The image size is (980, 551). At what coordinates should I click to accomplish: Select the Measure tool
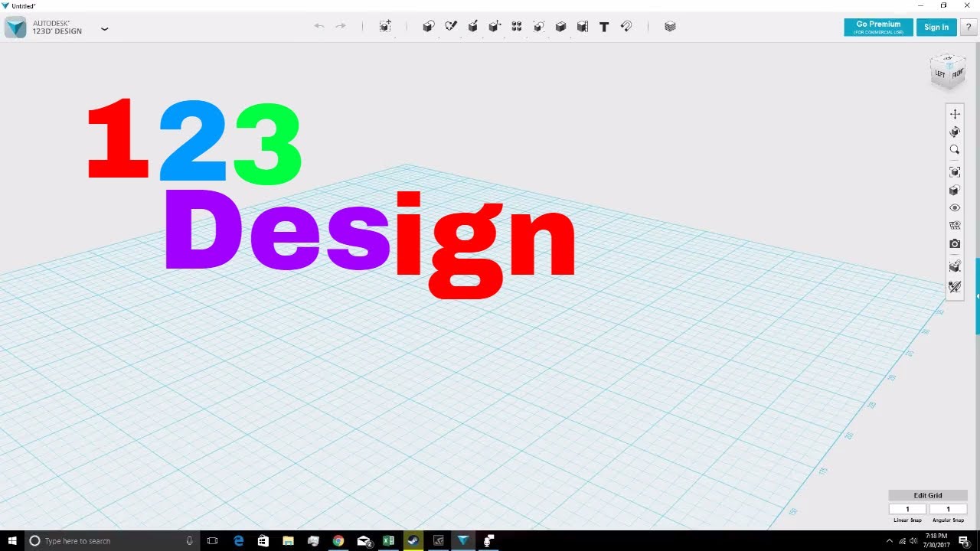[x=583, y=26]
